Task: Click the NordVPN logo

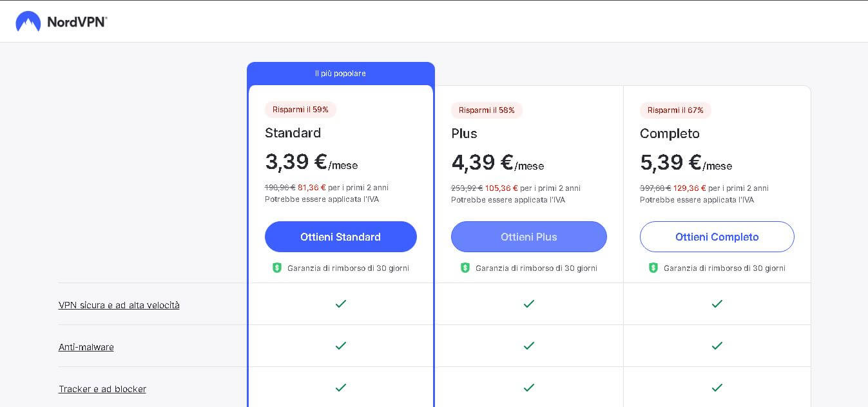Action: [x=61, y=21]
